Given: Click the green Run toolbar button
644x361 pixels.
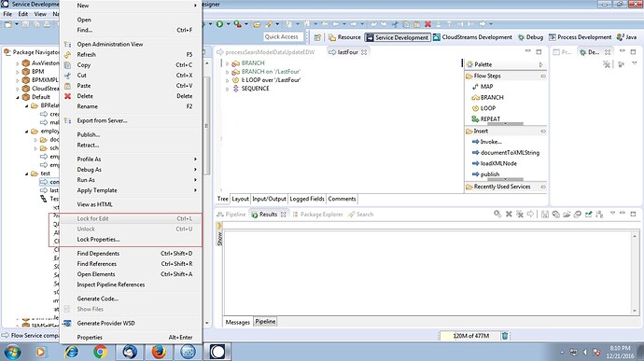Looking at the screenshot, I should coord(219,24).
